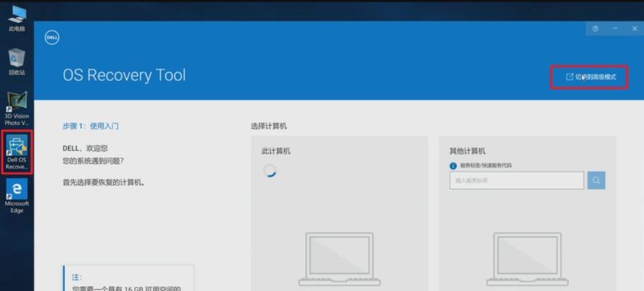Click the '选择计算机' label
The image size is (644, 291).
269,126
